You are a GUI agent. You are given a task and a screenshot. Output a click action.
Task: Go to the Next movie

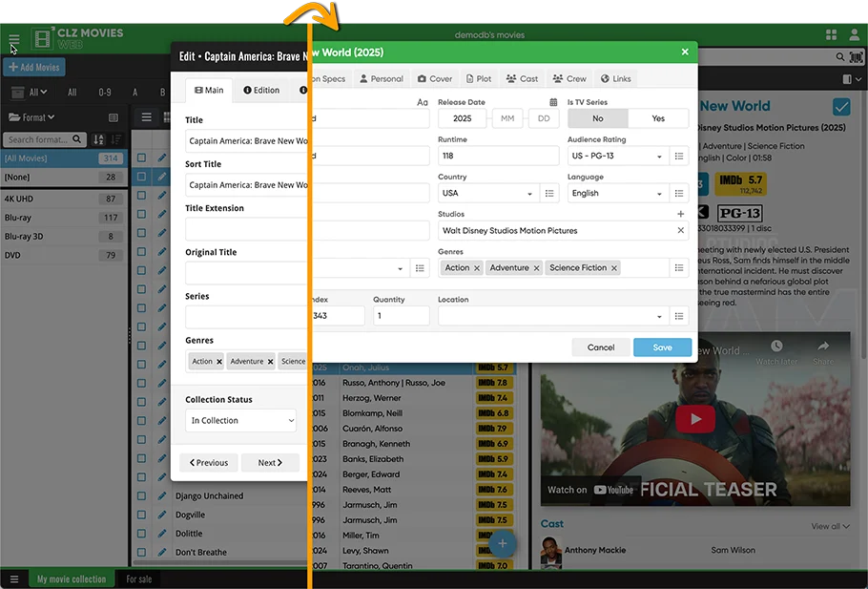tap(270, 463)
